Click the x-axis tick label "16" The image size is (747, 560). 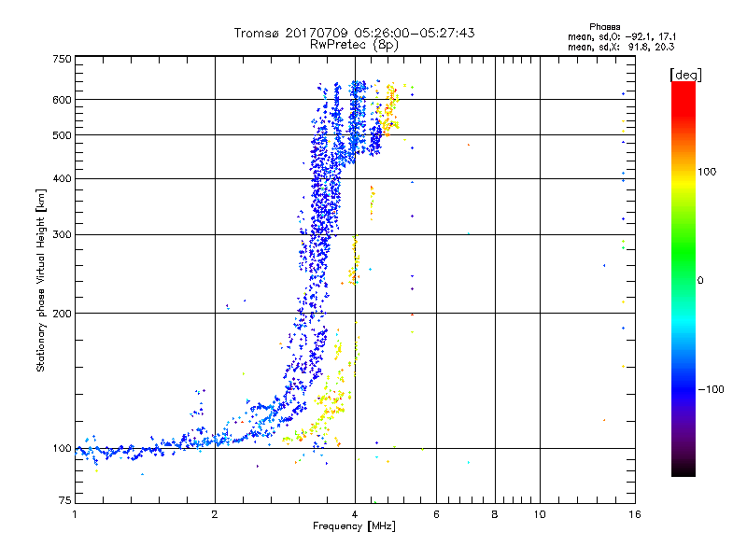(635, 514)
